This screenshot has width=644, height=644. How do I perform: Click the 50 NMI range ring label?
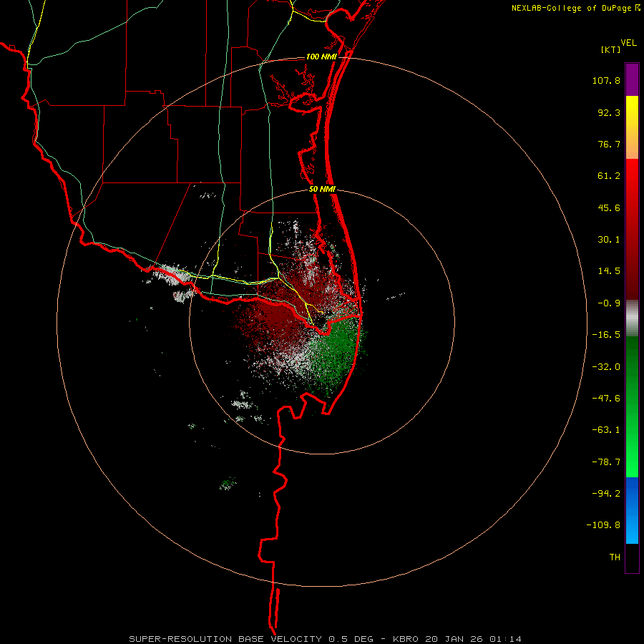pyautogui.click(x=322, y=190)
